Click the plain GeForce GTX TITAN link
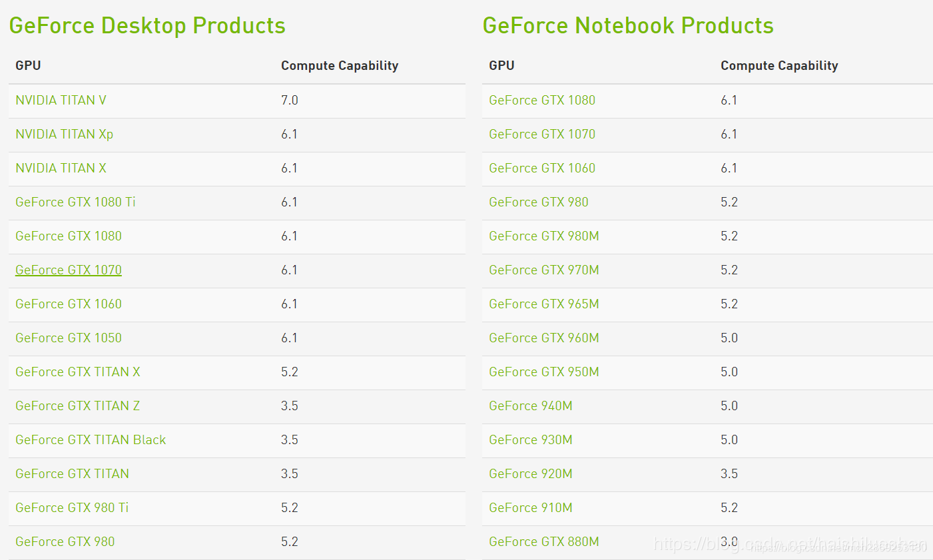The width and height of the screenshot is (933, 560). point(72,474)
